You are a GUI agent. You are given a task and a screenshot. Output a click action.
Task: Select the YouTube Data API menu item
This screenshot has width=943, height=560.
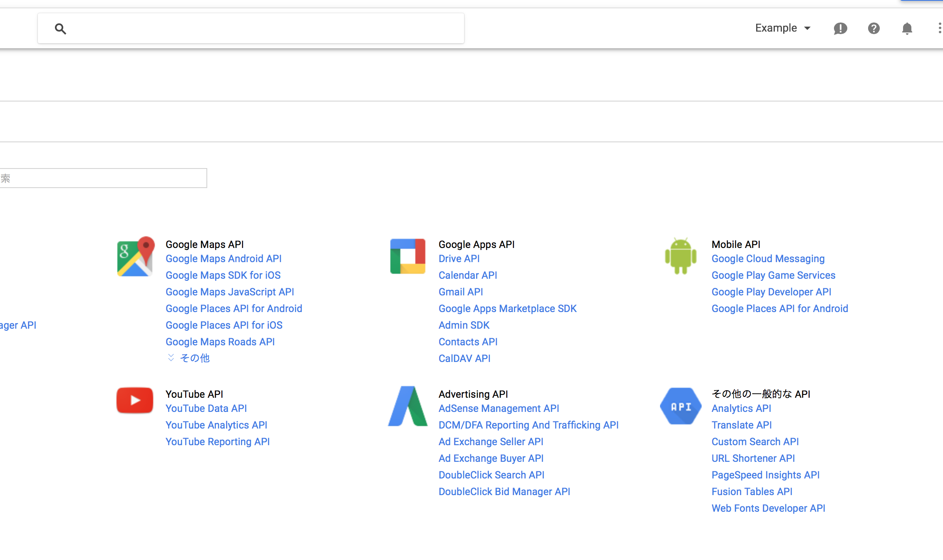click(206, 409)
